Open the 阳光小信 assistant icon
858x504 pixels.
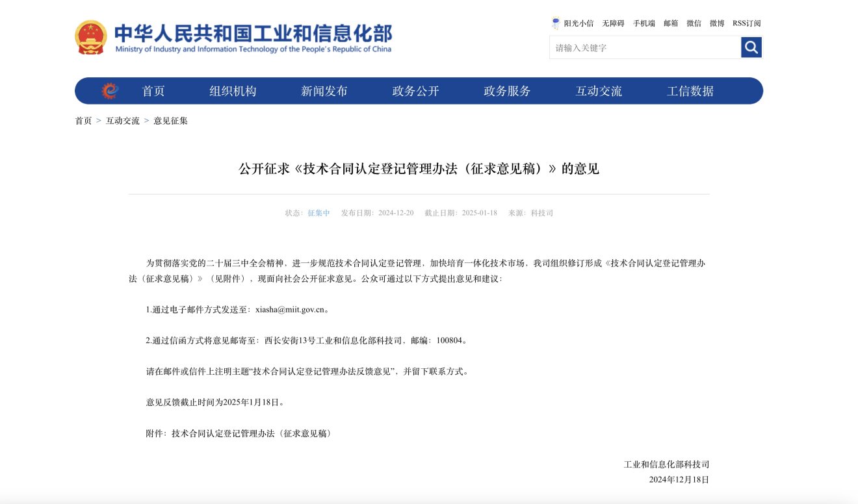click(x=556, y=23)
